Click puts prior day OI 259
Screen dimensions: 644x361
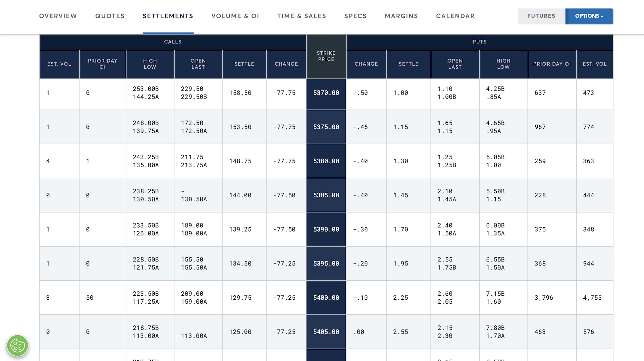click(540, 161)
